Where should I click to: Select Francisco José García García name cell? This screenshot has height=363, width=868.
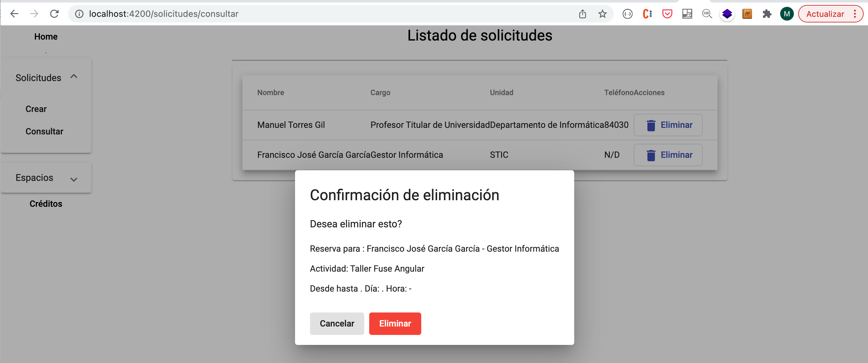[x=314, y=155]
